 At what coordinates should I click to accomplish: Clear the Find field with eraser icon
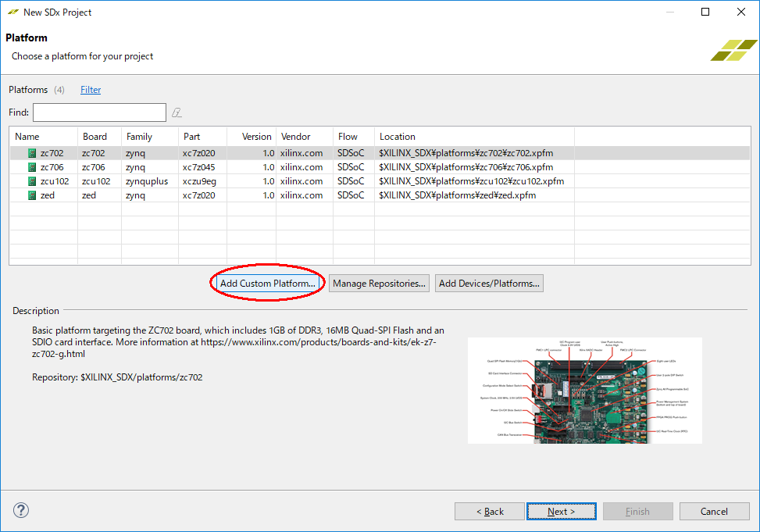coord(177,112)
